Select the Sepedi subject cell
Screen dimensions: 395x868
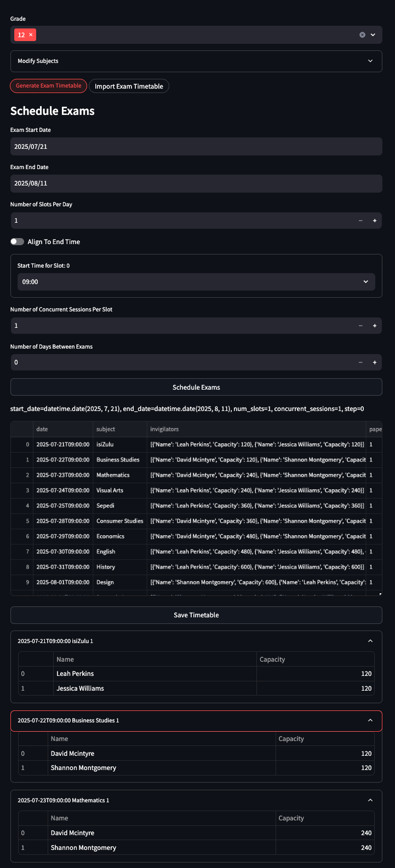point(120,506)
